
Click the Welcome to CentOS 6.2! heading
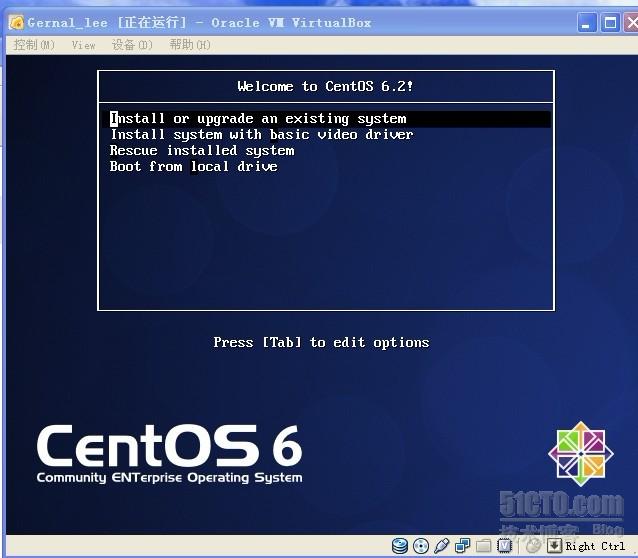325,86
